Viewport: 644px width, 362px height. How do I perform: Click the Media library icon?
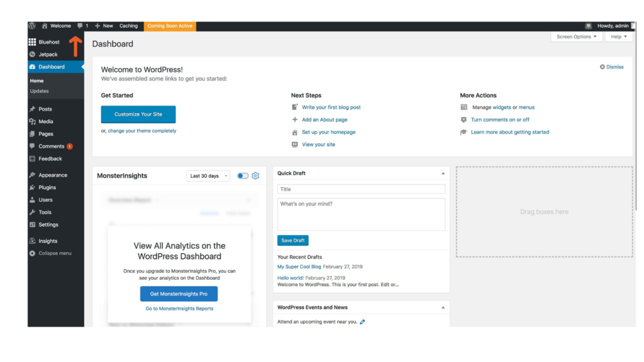coord(32,121)
